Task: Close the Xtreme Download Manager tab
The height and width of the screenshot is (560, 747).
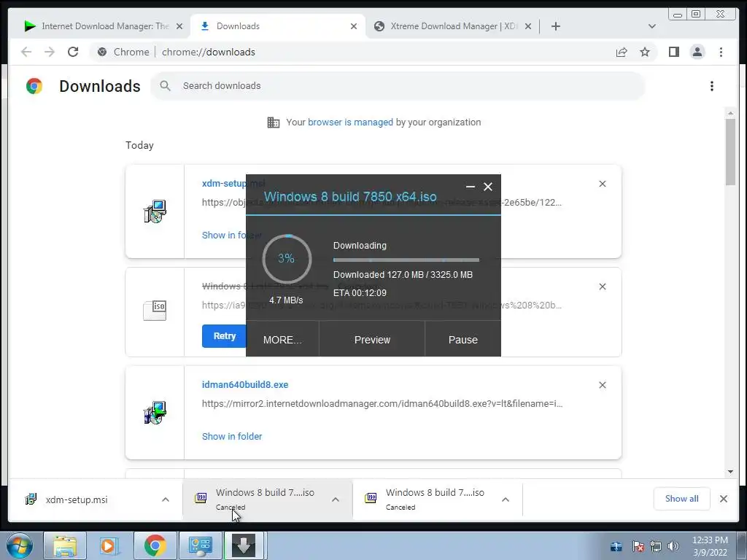Action: [x=528, y=26]
